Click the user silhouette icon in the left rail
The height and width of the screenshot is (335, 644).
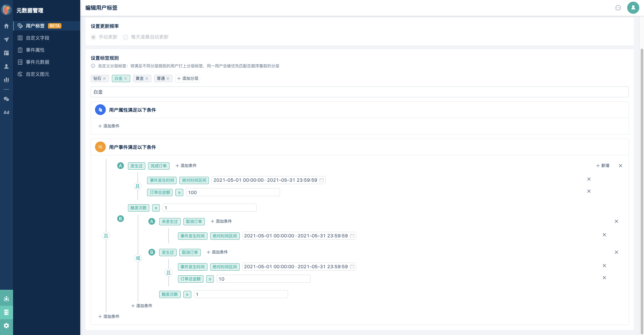6,66
